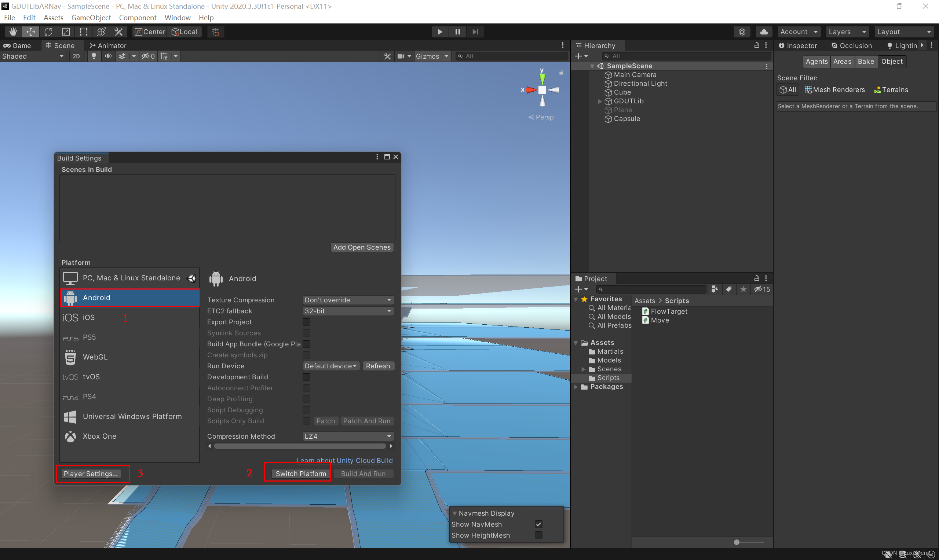This screenshot has height=560, width=939.
Task: Lock the Hierarchy panel
Action: 756,45
